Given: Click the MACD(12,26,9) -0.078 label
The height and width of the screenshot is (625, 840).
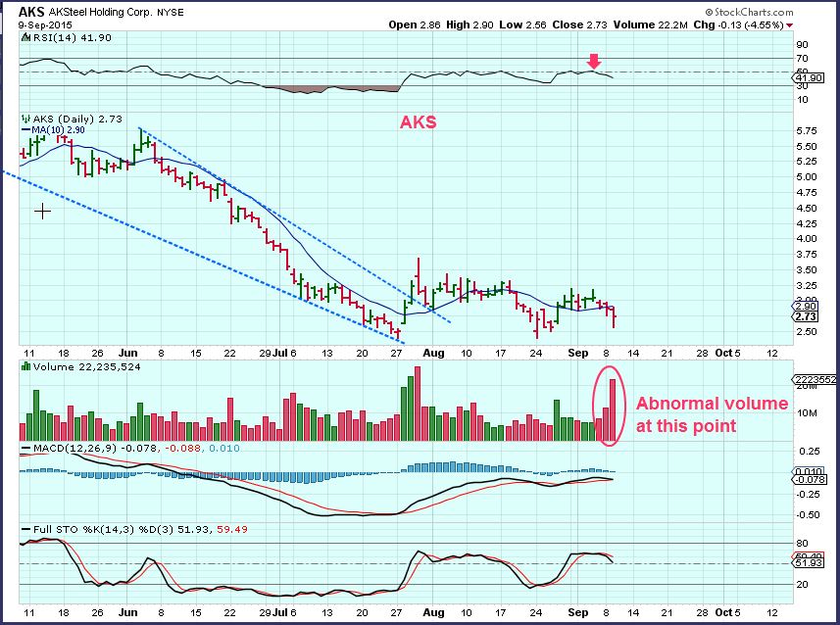Looking at the screenshot, I should click(x=95, y=449).
